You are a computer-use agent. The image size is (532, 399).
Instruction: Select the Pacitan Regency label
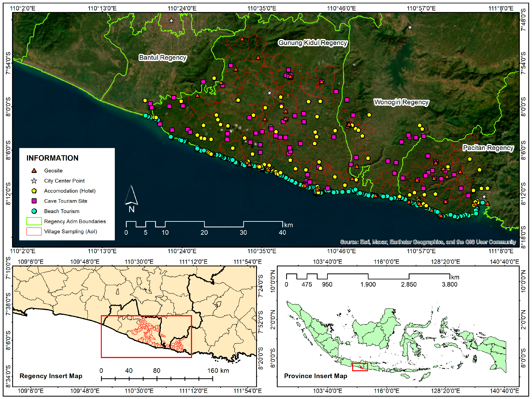coord(488,148)
